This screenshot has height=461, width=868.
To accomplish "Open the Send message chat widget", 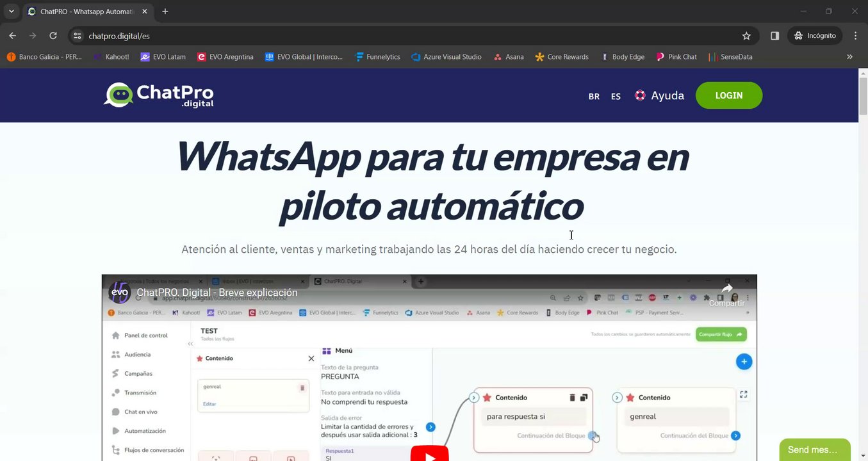I will [815, 449].
